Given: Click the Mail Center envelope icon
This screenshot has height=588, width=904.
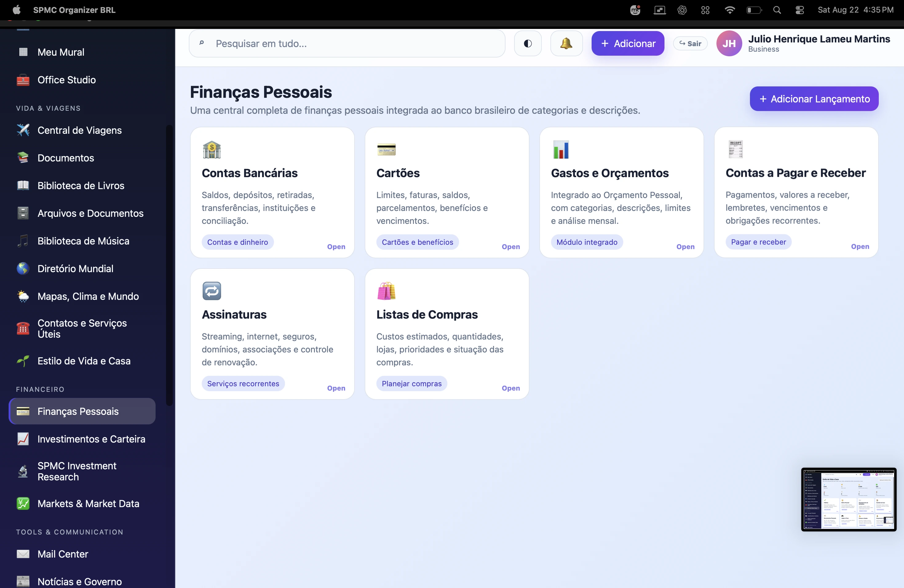Looking at the screenshot, I should click(x=23, y=554).
